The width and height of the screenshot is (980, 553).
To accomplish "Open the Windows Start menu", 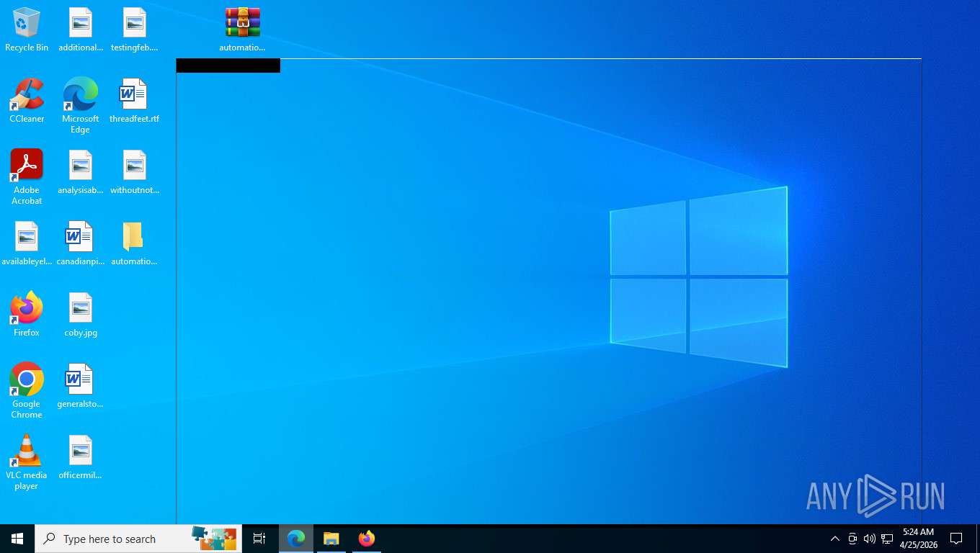I will (x=17, y=539).
